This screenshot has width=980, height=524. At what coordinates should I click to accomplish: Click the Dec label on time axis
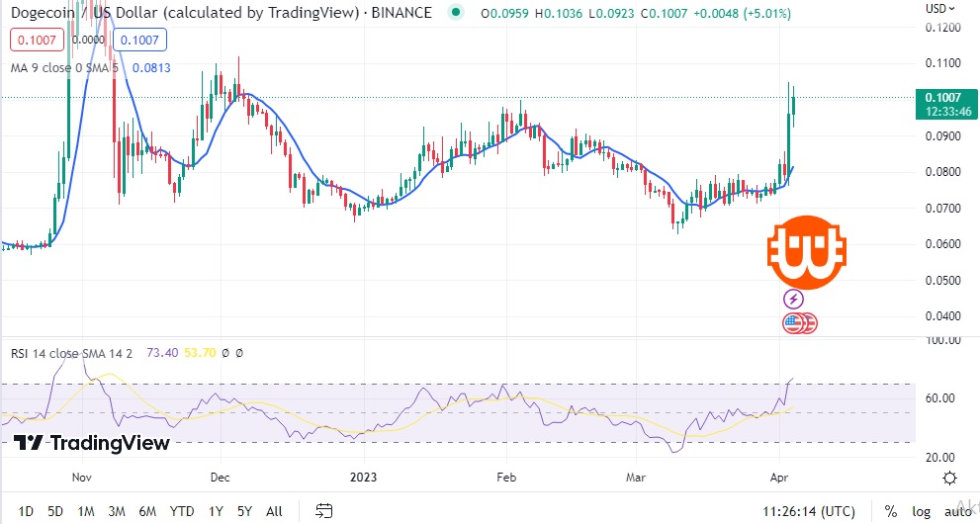pyautogui.click(x=220, y=478)
